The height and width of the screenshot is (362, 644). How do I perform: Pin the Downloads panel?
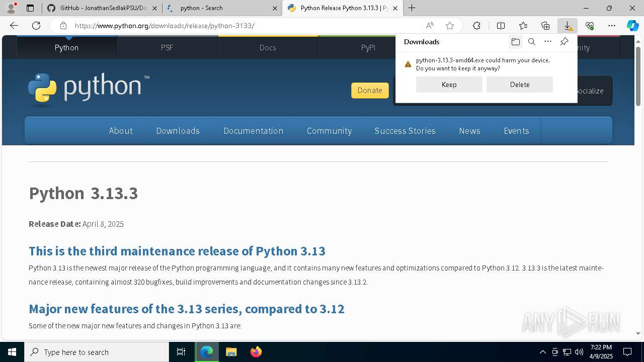(x=564, y=42)
